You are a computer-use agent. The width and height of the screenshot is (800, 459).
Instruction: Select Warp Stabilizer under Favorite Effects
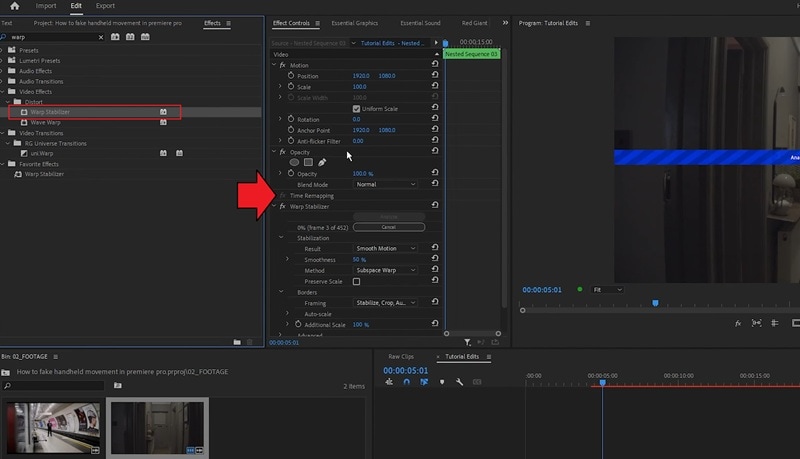tap(44, 174)
